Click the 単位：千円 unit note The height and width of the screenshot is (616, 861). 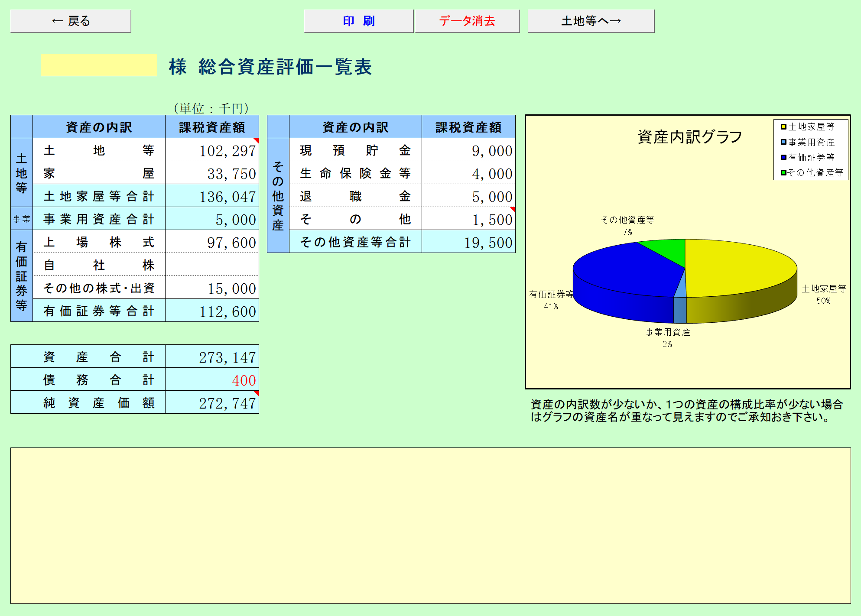[x=211, y=108]
